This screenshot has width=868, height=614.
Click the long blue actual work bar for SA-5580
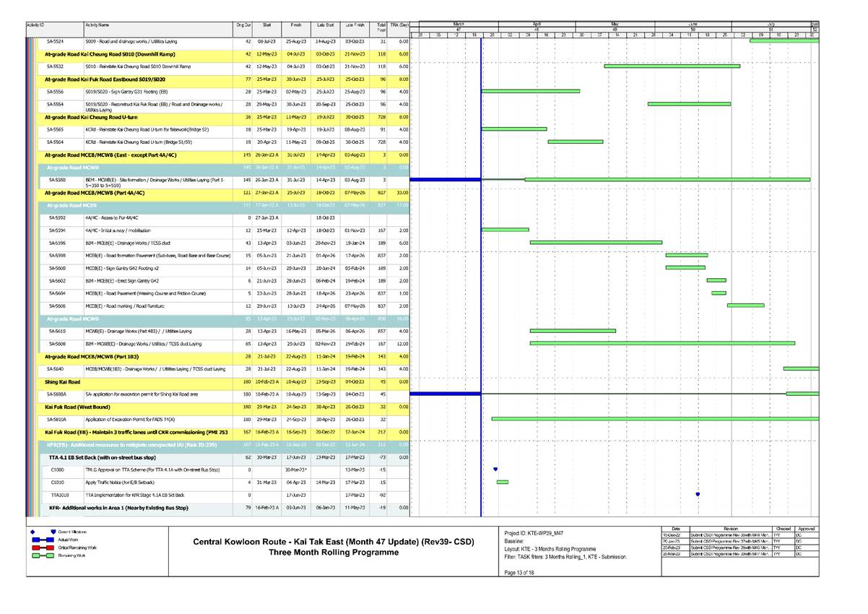444,178
